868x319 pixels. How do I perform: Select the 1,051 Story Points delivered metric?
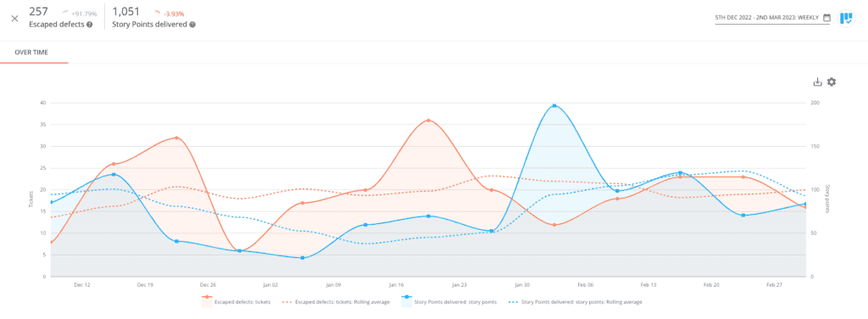154,17
